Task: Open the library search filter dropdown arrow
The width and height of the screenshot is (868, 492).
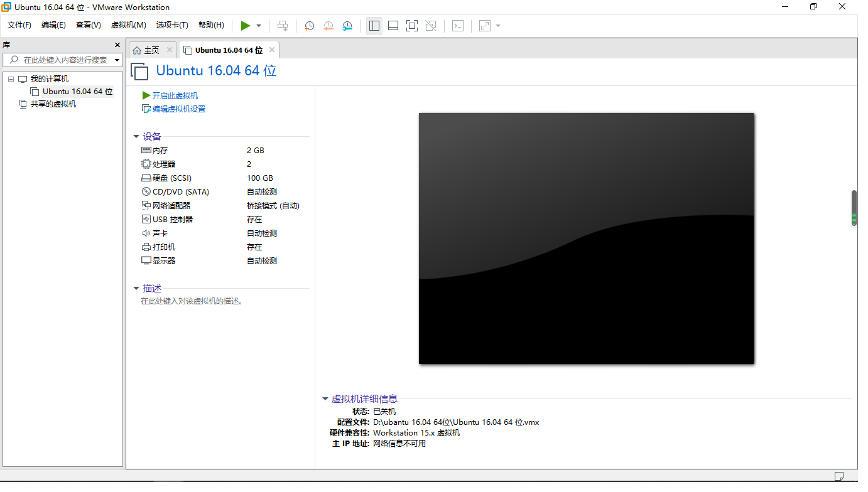Action: point(117,60)
